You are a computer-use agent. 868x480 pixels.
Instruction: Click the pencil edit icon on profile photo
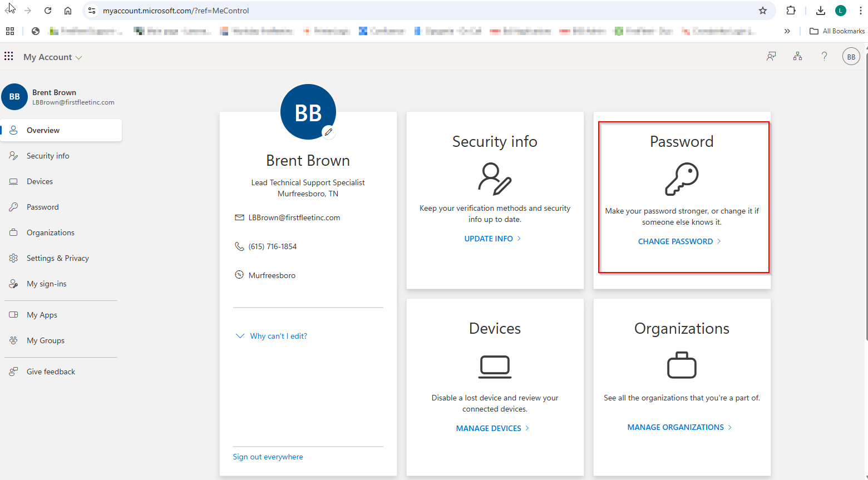click(329, 132)
